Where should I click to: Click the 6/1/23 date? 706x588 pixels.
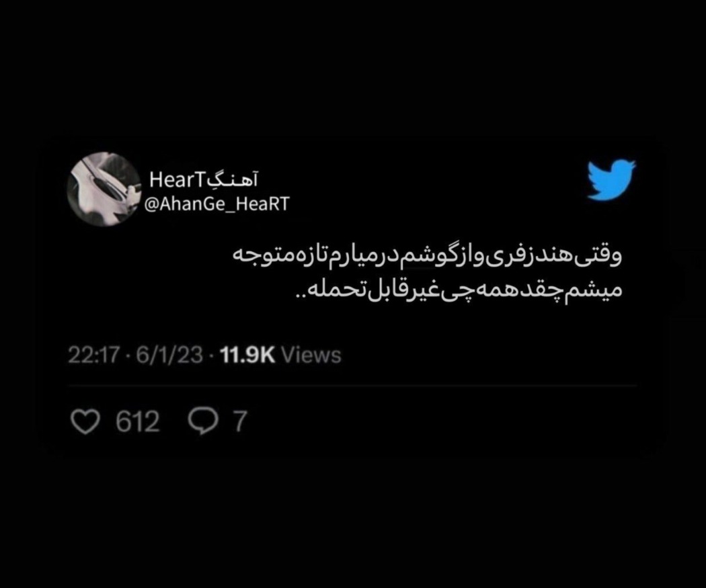[169, 355]
